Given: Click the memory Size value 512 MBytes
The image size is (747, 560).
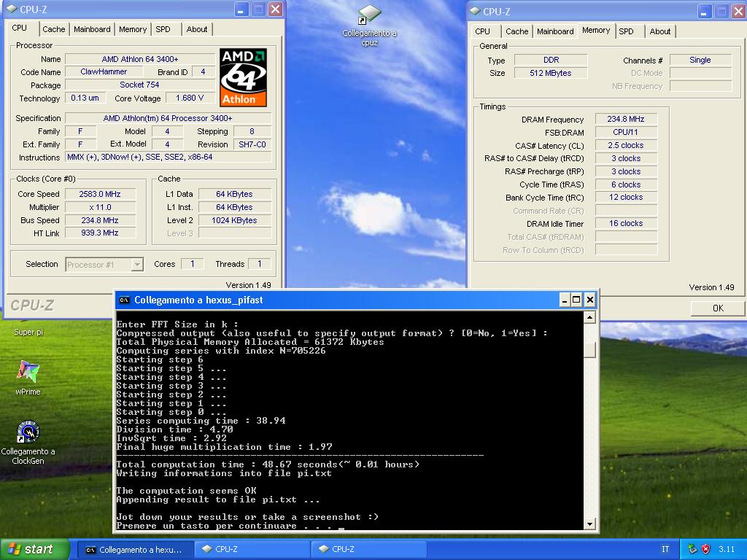Looking at the screenshot, I should pos(551,73).
